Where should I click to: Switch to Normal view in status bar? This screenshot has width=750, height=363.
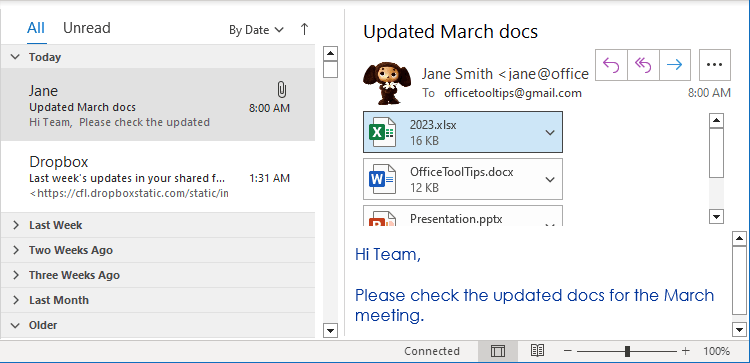[497, 351]
